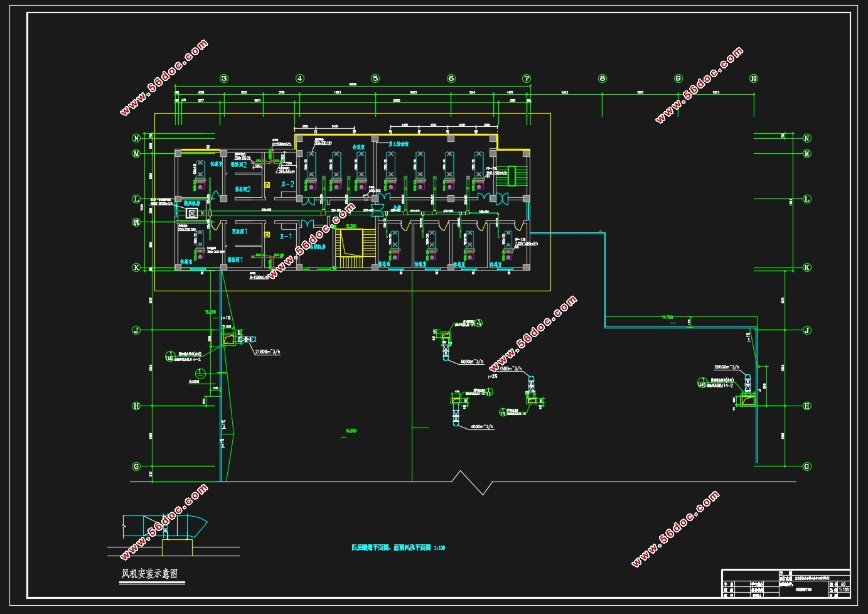Click the left U45 detail callout circle
Viewport: 868px width, 614px height.
(169, 357)
